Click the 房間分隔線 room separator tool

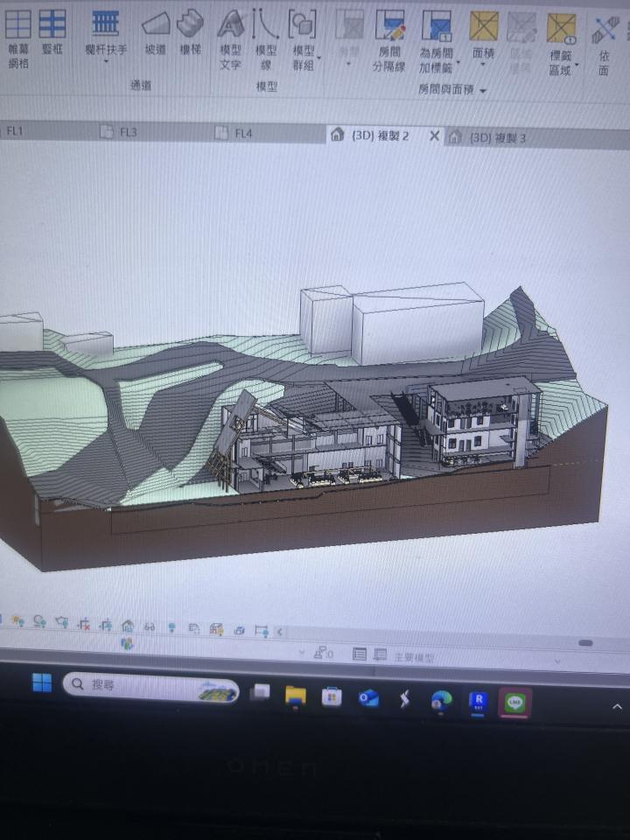point(389,39)
